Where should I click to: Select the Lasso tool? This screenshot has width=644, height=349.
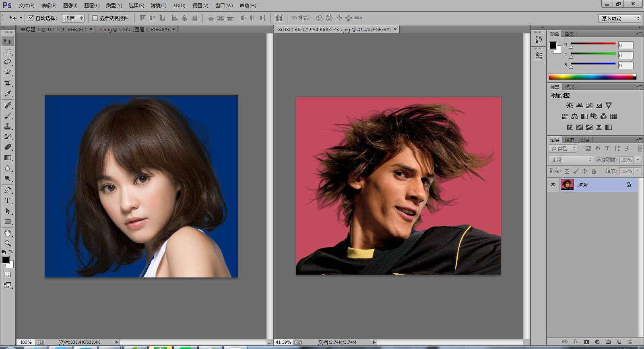tap(8, 62)
